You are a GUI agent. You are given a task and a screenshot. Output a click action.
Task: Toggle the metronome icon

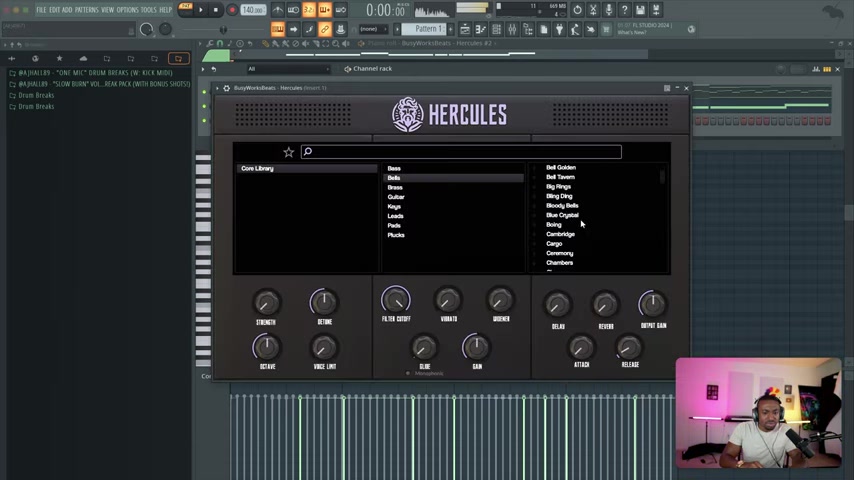tap(277, 10)
